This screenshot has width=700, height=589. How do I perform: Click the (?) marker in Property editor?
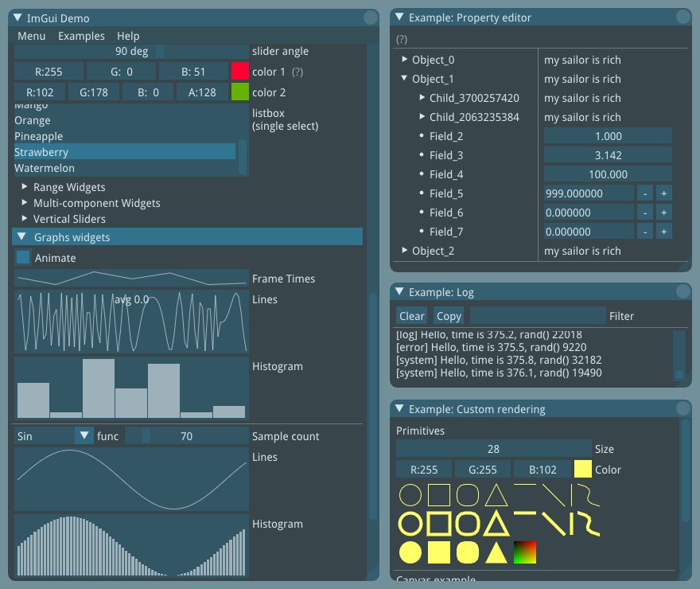point(401,38)
